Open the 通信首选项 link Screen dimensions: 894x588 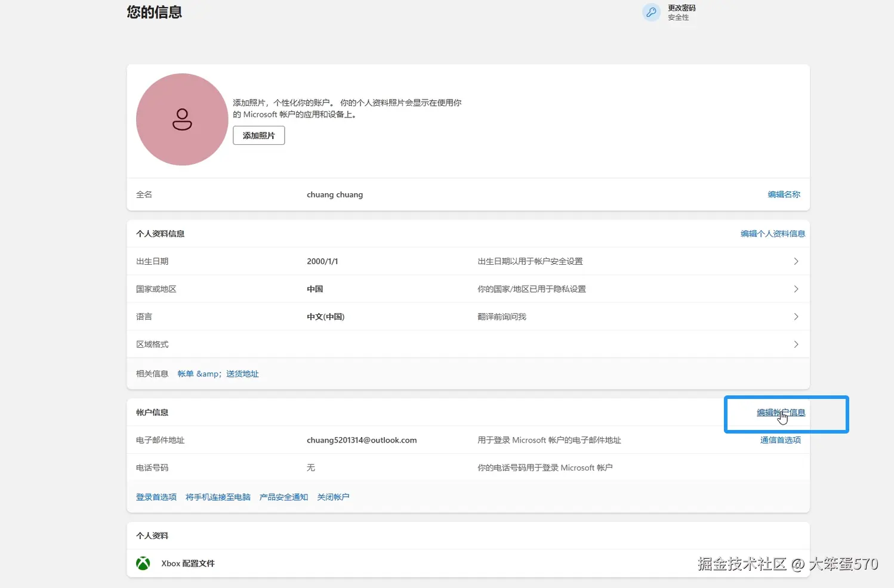781,440
